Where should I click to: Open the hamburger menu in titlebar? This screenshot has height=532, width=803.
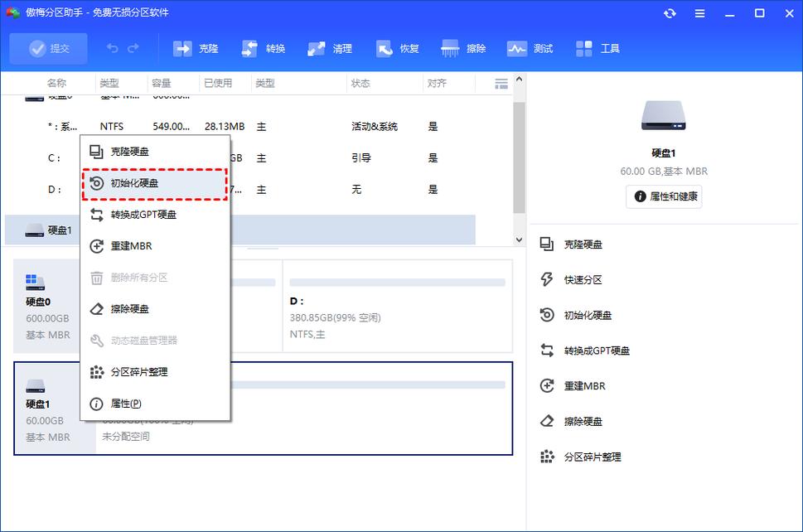699,13
